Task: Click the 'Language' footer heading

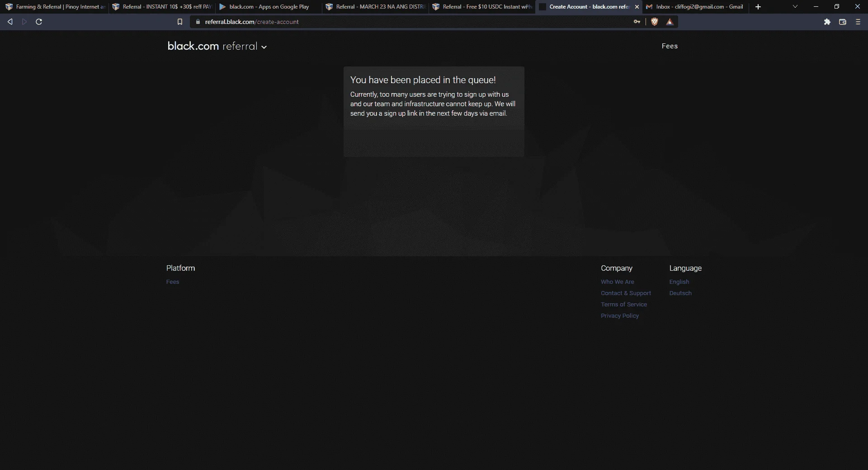Action: 685,268
